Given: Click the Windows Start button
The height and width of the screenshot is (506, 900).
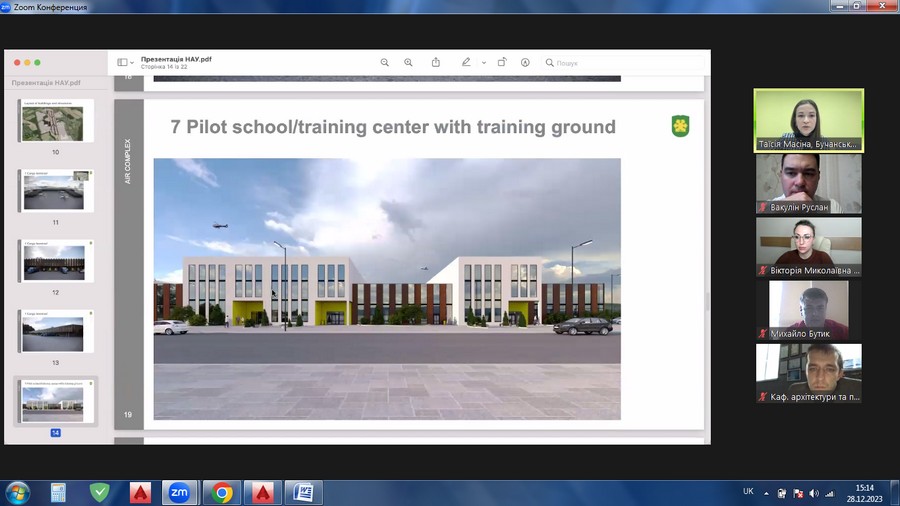Looking at the screenshot, I should 17,492.
